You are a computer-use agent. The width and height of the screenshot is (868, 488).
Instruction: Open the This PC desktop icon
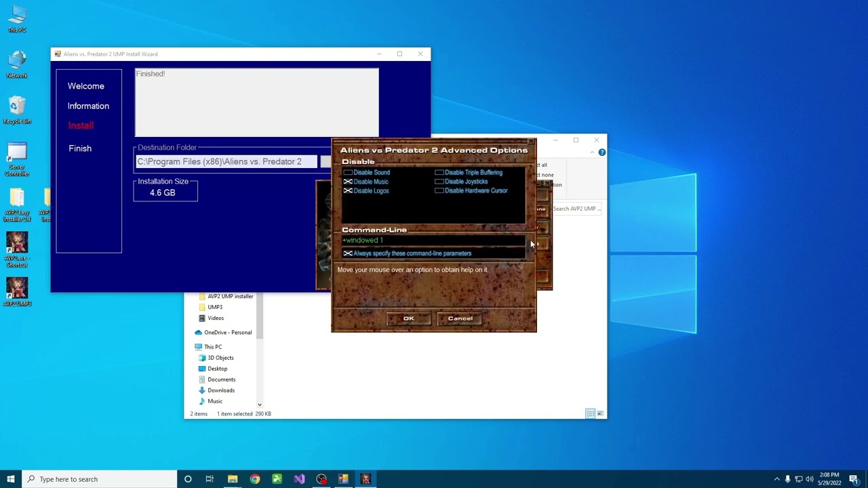(x=17, y=19)
